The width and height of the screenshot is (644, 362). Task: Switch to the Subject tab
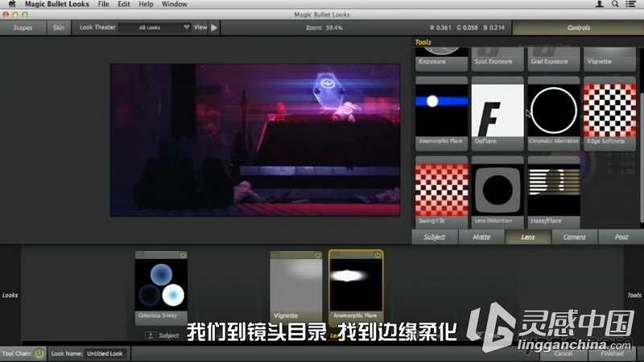tap(435, 237)
